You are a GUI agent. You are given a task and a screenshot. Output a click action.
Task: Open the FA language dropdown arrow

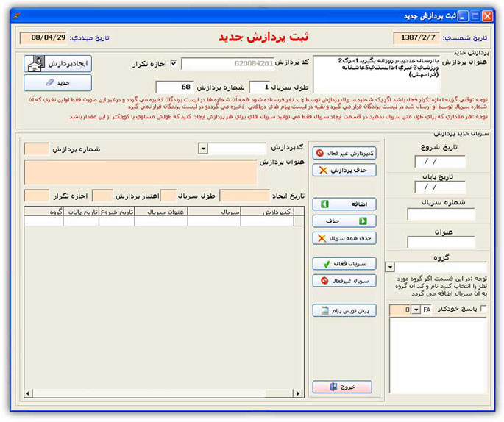click(416, 310)
